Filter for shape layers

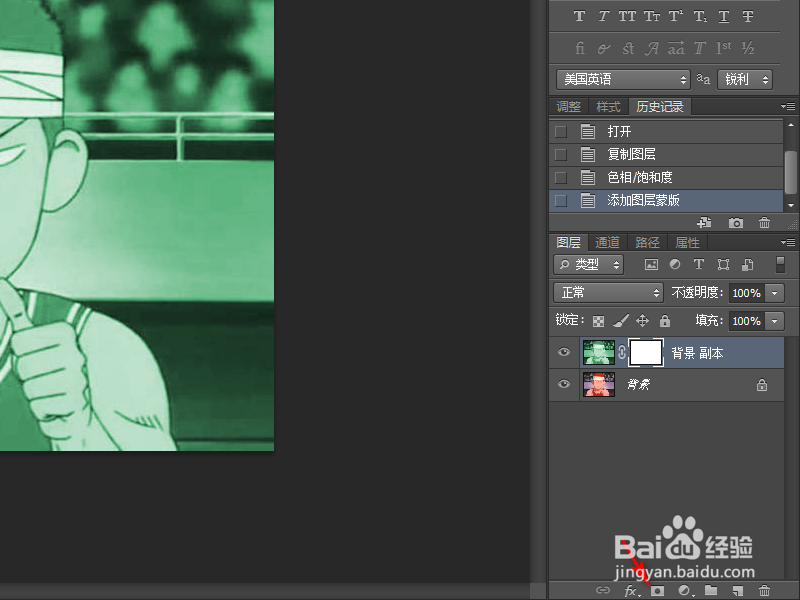tap(723, 265)
